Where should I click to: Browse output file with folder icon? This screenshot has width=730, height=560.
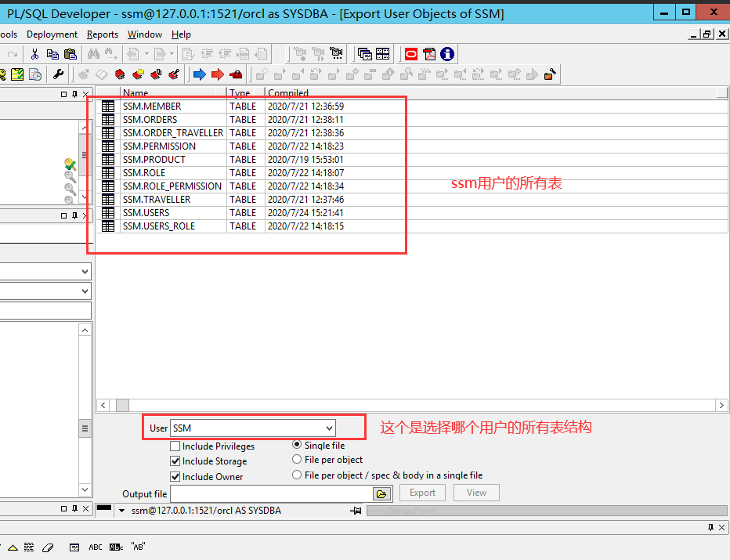[381, 494]
